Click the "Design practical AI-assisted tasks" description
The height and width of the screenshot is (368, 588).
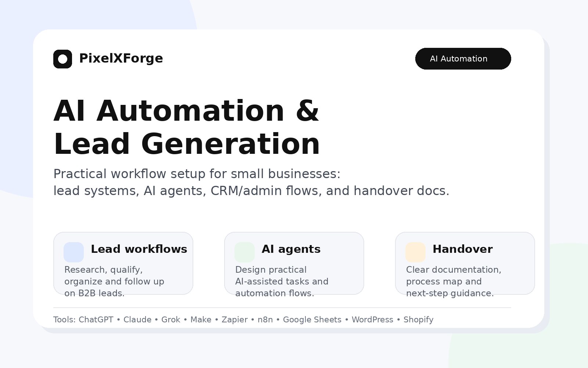tap(282, 282)
